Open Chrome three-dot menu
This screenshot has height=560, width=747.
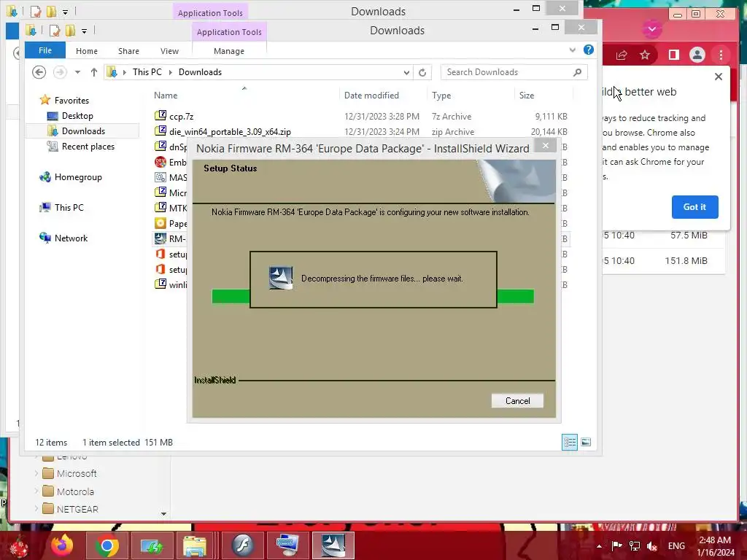pyautogui.click(x=721, y=55)
